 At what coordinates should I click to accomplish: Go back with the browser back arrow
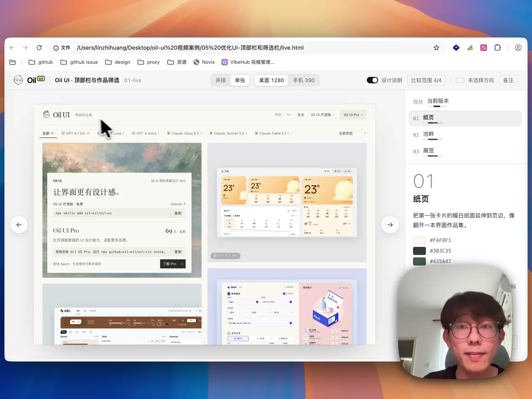tap(12, 48)
